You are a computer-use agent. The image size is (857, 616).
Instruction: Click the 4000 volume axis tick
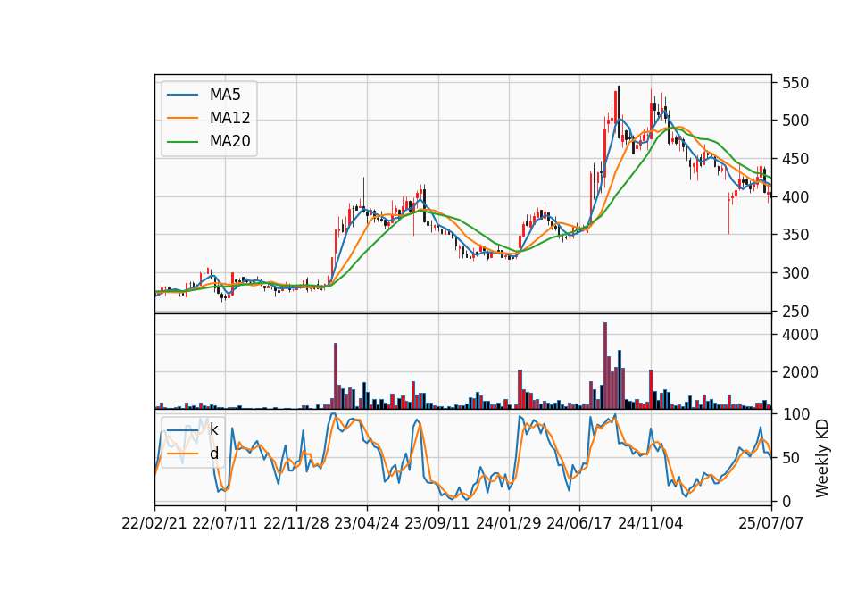(800, 335)
